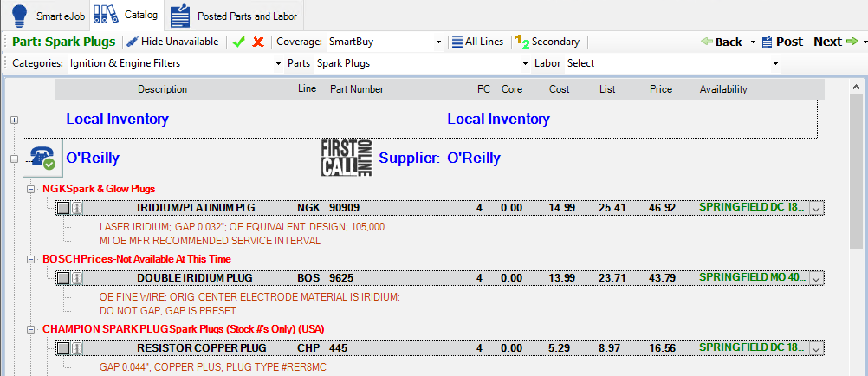The width and height of the screenshot is (868, 376).
Task: Open availability dropdown for Bosch 9625
Action: (x=816, y=279)
